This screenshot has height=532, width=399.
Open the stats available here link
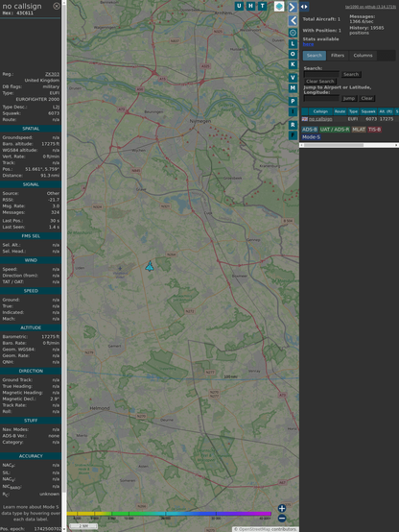tap(308, 44)
